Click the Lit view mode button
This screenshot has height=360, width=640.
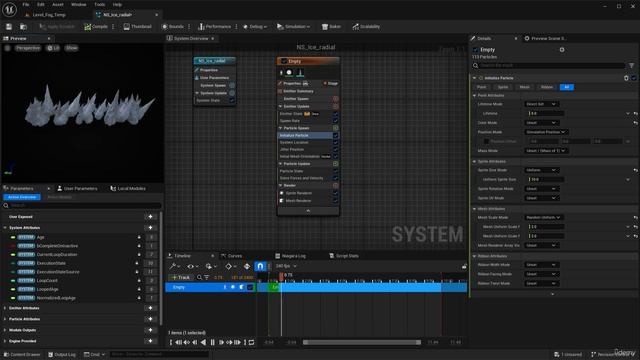tap(53, 48)
